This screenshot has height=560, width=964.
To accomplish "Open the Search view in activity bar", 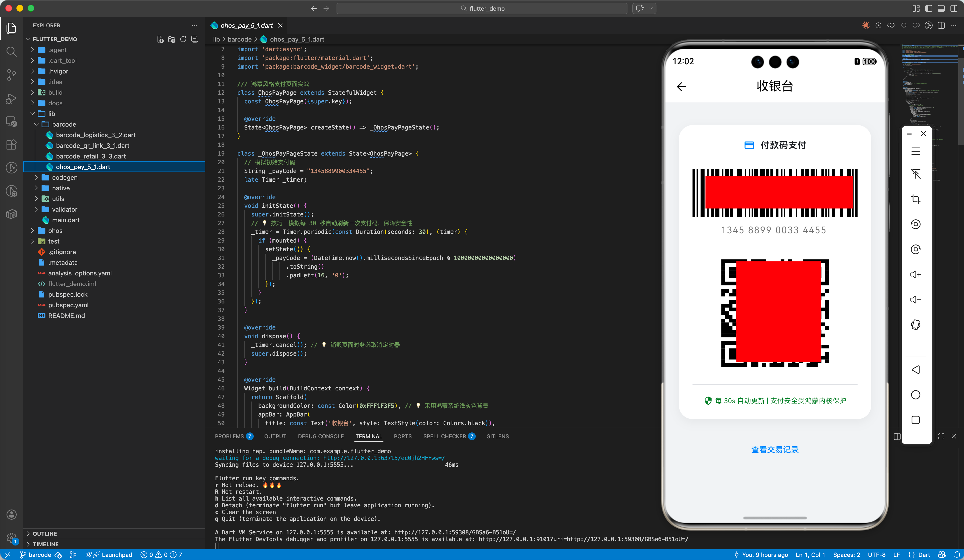I will (12, 51).
